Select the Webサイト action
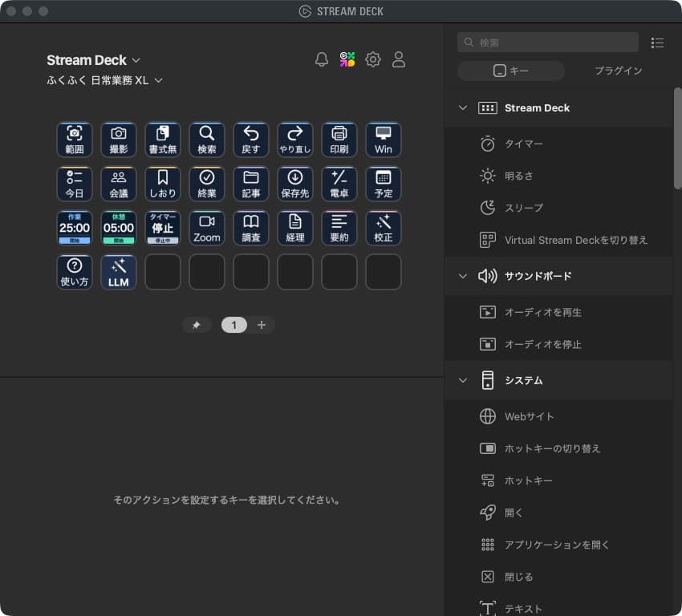 tap(559, 416)
